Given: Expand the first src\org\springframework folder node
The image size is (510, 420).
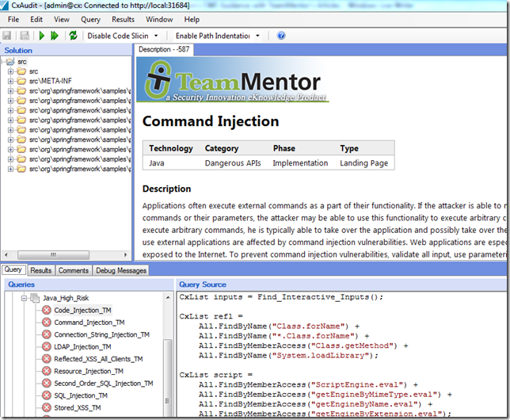Looking at the screenshot, I should (11, 91).
